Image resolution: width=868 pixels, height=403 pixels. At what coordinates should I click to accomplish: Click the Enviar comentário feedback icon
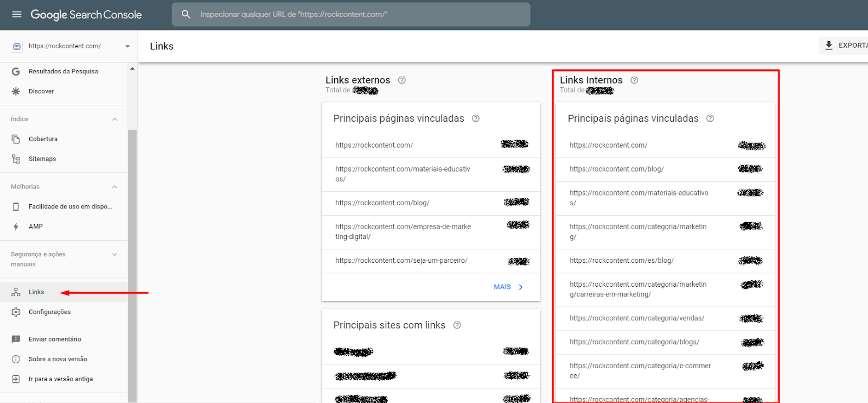(x=16, y=339)
